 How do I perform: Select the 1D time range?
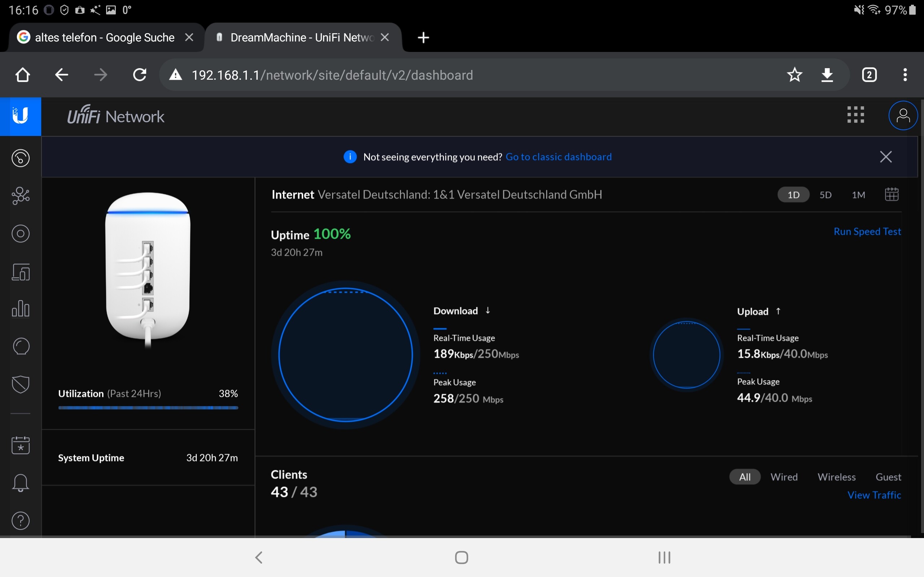(793, 195)
